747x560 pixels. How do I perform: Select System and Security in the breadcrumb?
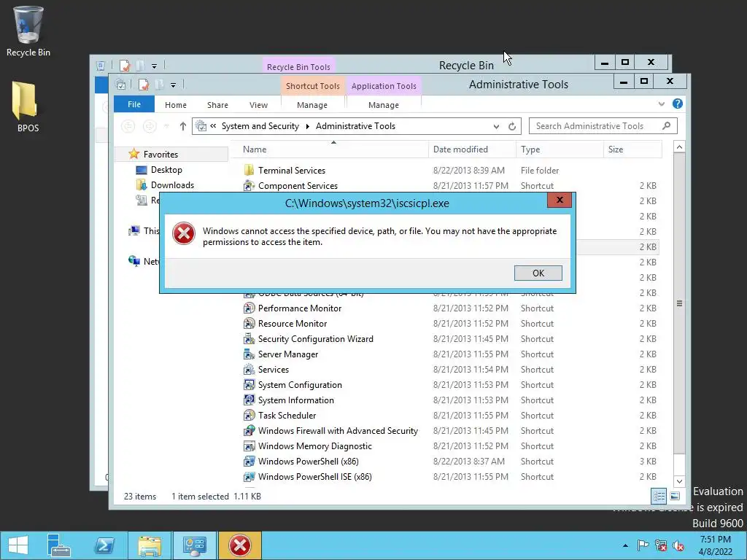pyautogui.click(x=260, y=126)
